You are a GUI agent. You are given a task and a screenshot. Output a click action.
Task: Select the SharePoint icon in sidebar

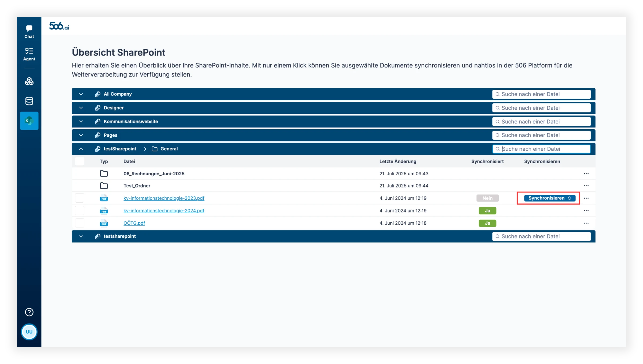tap(29, 121)
